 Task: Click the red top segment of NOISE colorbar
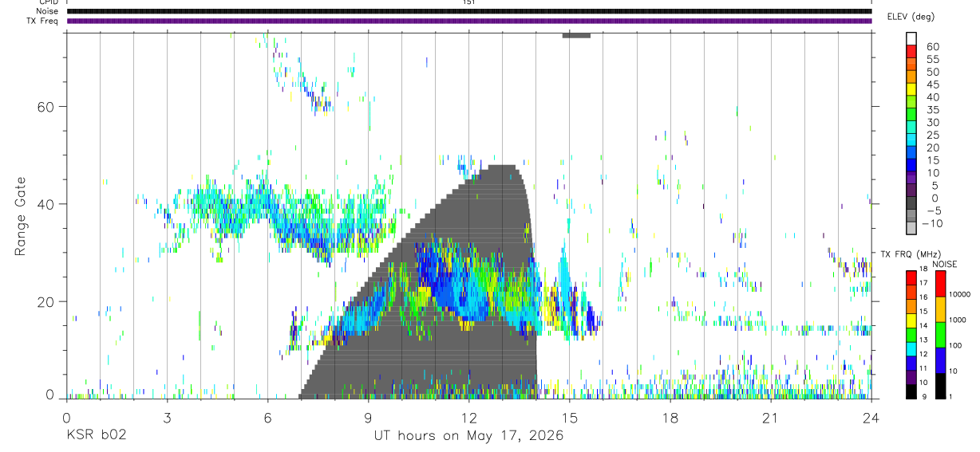point(940,284)
